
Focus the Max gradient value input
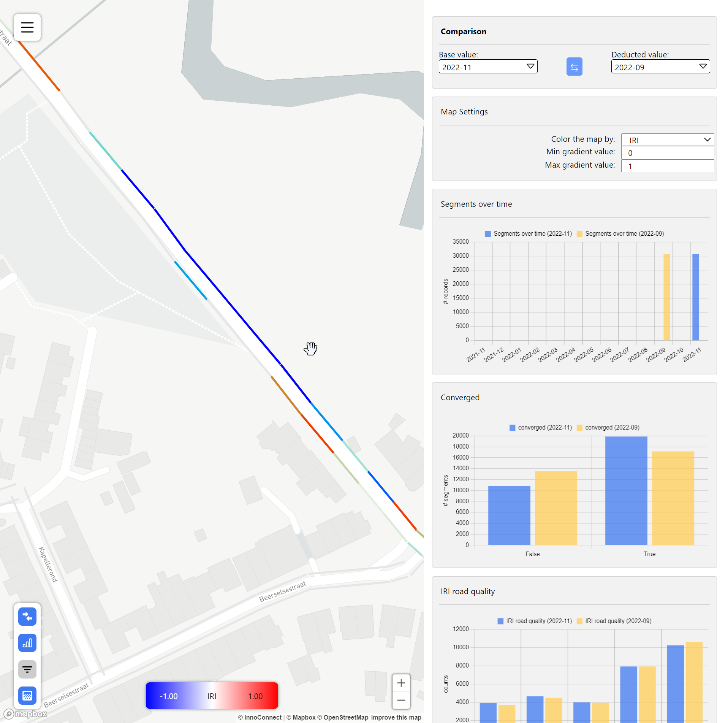pyautogui.click(x=667, y=166)
